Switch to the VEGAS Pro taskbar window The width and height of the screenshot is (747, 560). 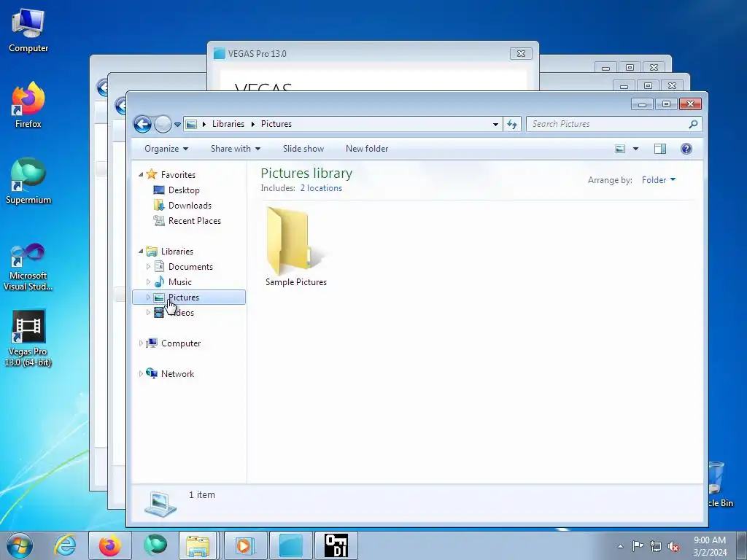point(290,545)
